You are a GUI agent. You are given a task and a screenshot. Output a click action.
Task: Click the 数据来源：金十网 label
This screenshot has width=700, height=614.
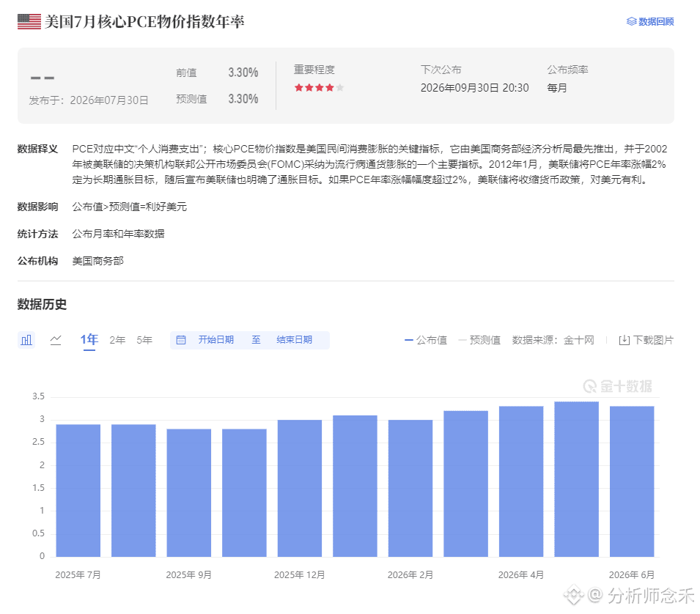pyautogui.click(x=553, y=340)
